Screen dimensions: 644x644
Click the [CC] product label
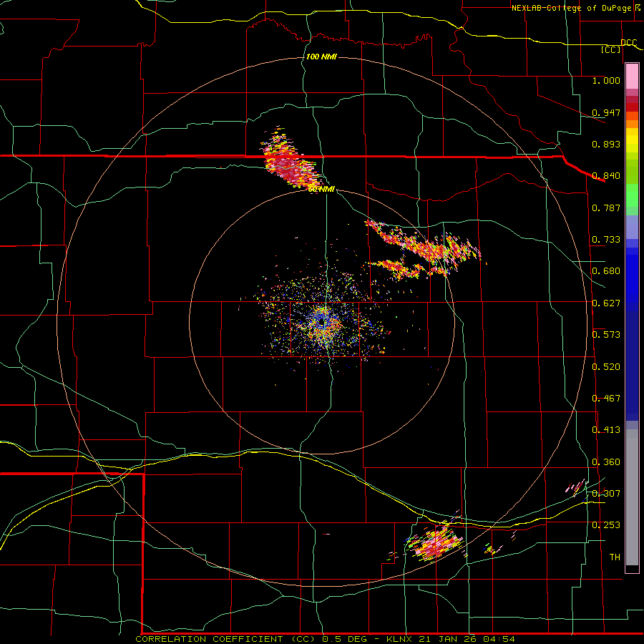(611, 49)
